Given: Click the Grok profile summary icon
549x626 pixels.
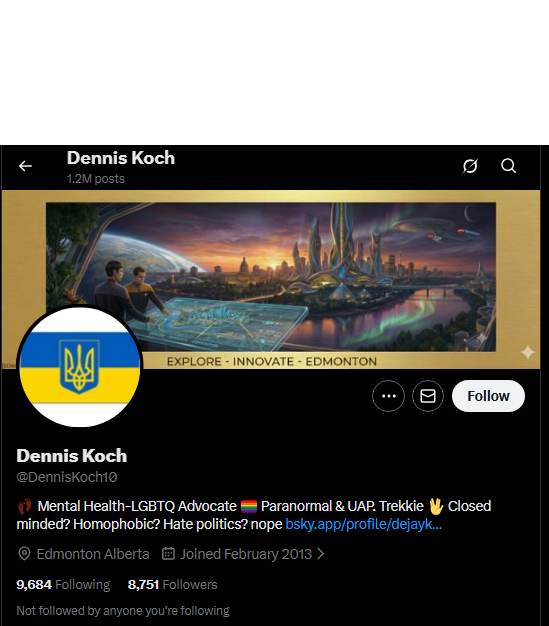Looking at the screenshot, I should (x=470, y=166).
